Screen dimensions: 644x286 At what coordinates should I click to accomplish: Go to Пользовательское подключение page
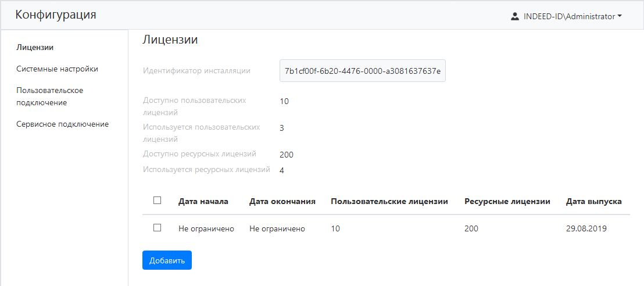pyautogui.click(x=50, y=96)
